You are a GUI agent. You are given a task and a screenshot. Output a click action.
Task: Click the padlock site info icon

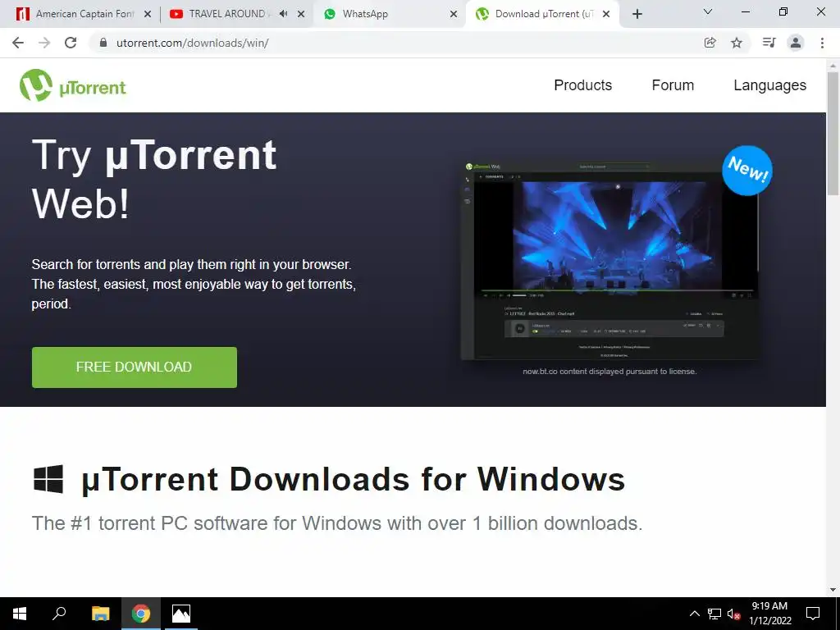pos(103,43)
